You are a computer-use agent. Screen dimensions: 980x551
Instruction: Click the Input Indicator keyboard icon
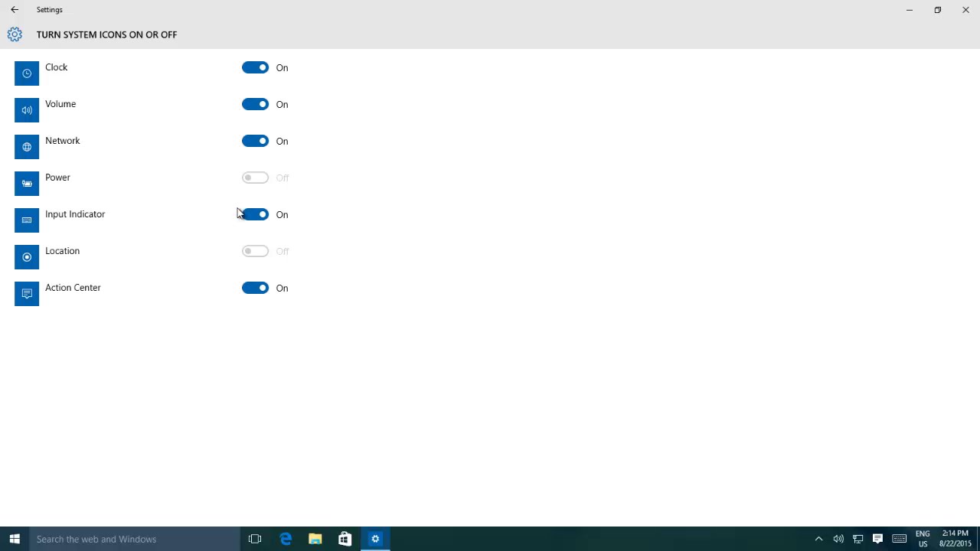click(x=27, y=220)
